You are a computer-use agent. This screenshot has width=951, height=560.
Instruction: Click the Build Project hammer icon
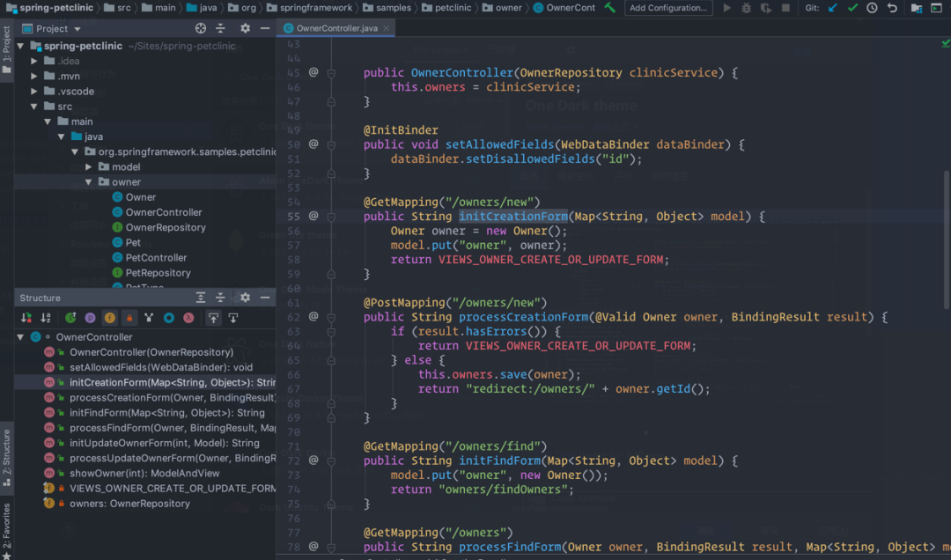click(x=610, y=8)
